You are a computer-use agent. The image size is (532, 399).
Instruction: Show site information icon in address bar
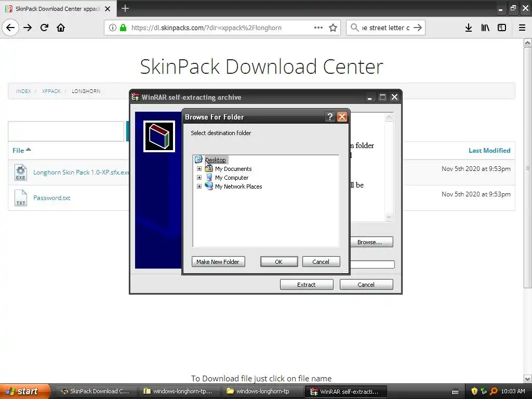click(x=112, y=28)
